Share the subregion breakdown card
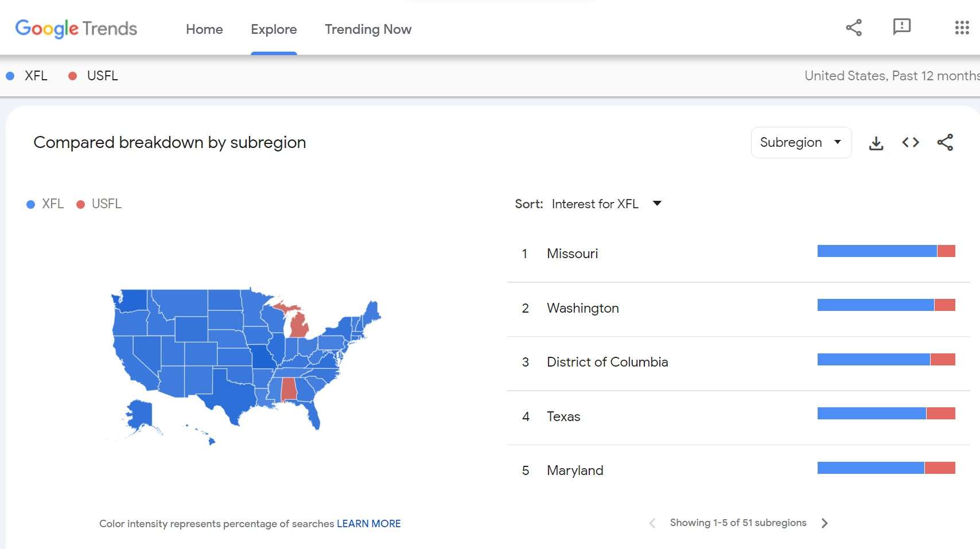Screen dimensions: 980x549 (945, 142)
